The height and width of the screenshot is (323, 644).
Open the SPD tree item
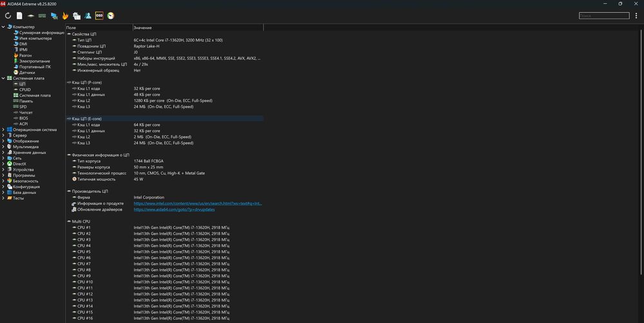click(x=23, y=107)
